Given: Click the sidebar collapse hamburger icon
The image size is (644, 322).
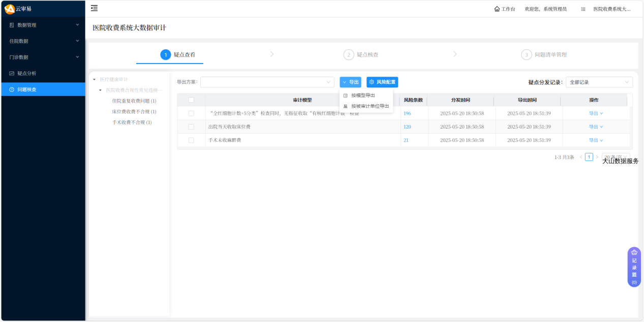Looking at the screenshot, I should pyautogui.click(x=94, y=8).
